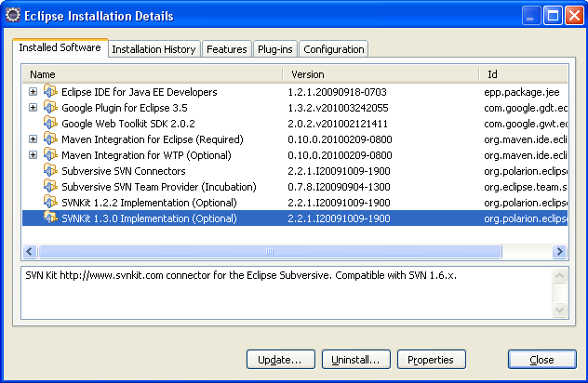Select the Google Plugin for Eclipse 3.5 row

(295, 108)
